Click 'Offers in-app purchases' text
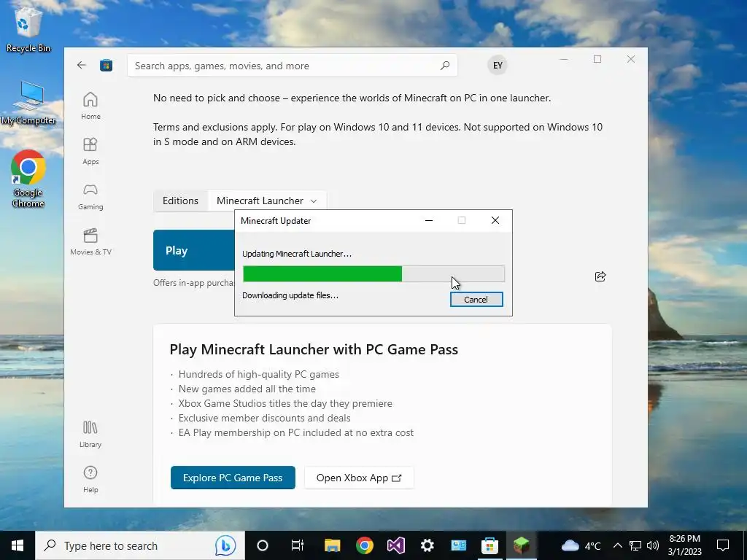This screenshot has height=560, width=747. coord(194,283)
